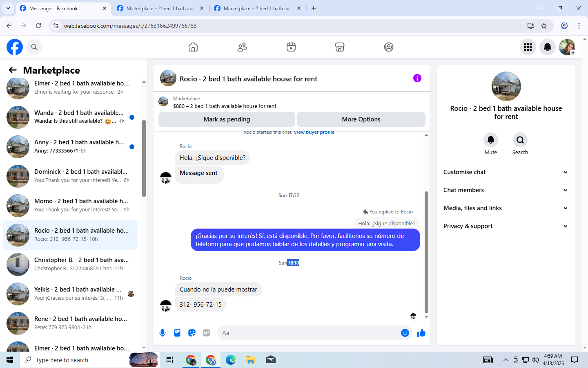Open the Friends icon in top navigation

242,47
